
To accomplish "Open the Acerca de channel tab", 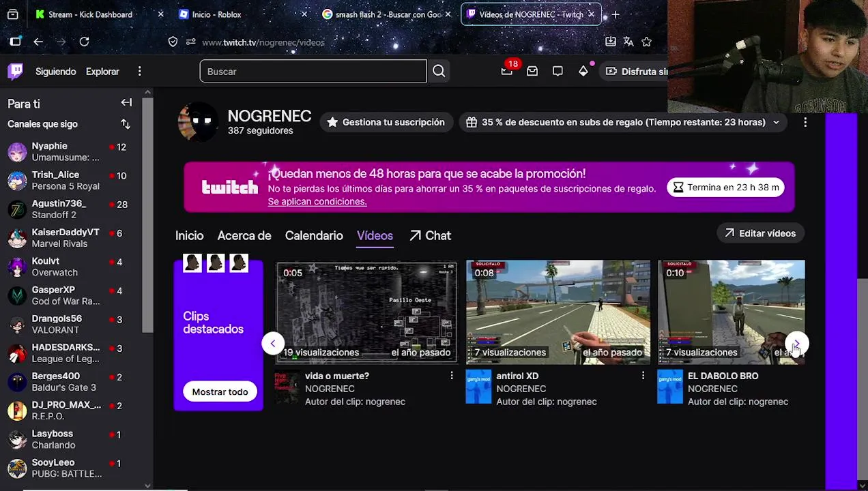I will point(244,235).
